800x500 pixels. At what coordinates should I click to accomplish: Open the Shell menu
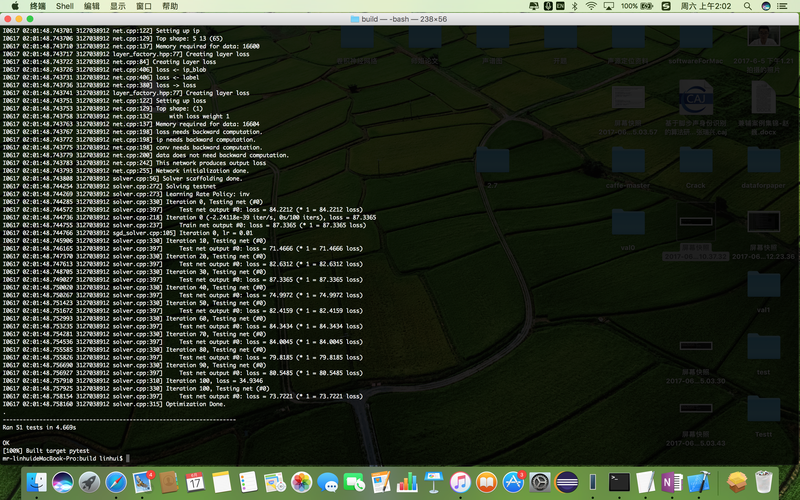click(64, 6)
